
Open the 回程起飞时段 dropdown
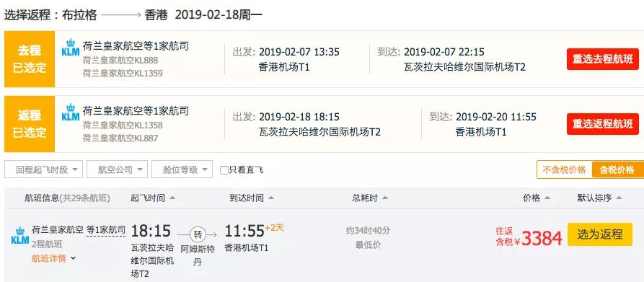click(x=43, y=169)
